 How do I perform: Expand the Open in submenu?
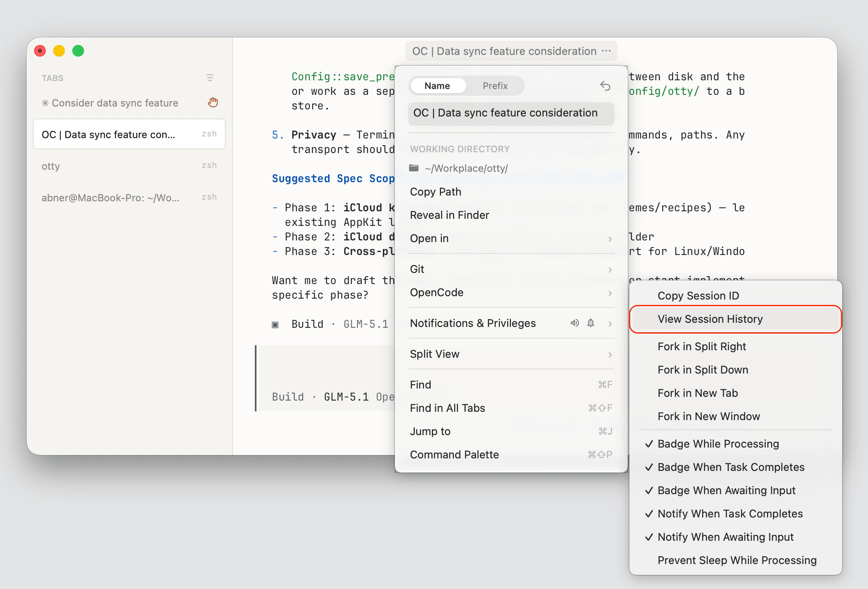coord(511,238)
